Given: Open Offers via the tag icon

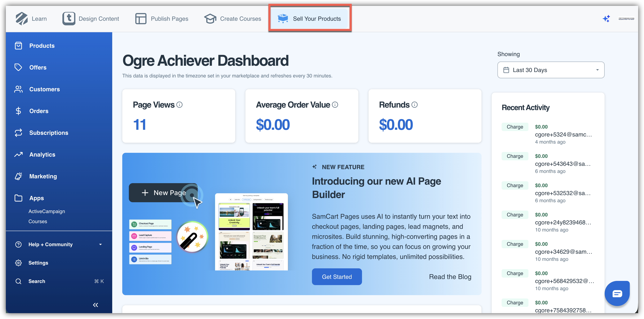Looking at the screenshot, I should pos(18,67).
